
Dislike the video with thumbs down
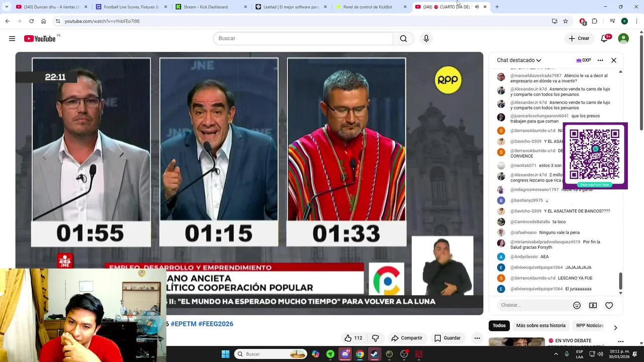pos(375,338)
